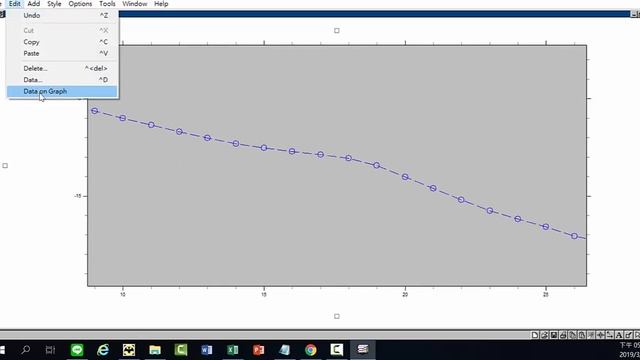The height and width of the screenshot is (360, 640).
Task: Click the Print icon in bottom toolbar
Action: 563,335
